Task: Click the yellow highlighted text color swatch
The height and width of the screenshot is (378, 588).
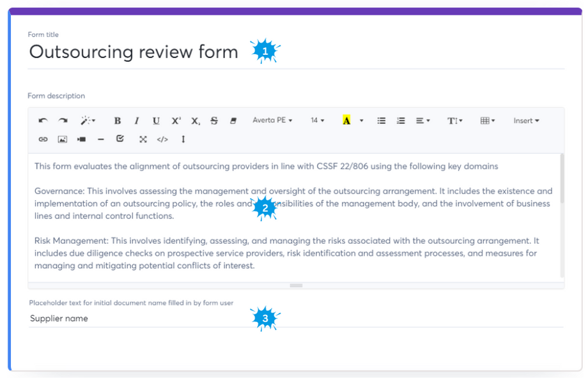Action: (x=346, y=121)
